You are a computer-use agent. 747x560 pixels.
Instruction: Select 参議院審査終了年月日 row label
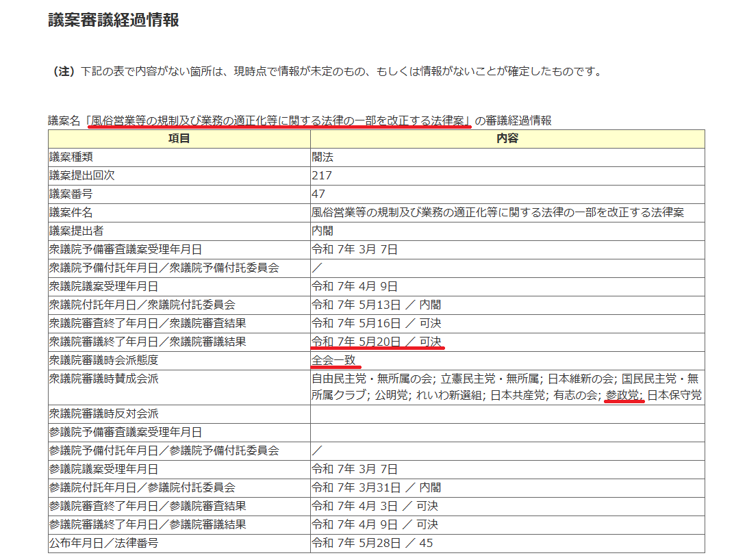[148, 507]
